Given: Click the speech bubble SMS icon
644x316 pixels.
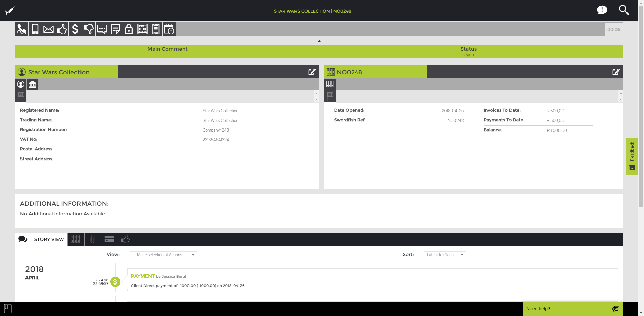Looking at the screenshot, I should pos(102,29).
